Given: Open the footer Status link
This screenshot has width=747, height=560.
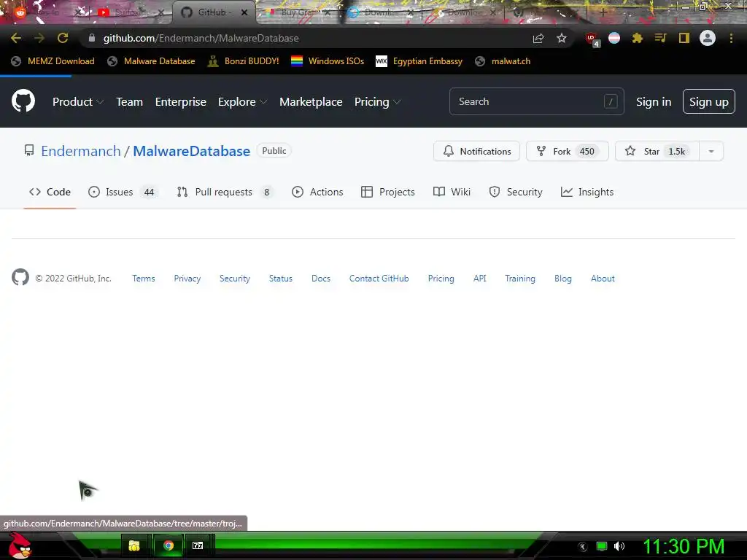Looking at the screenshot, I should tap(281, 279).
